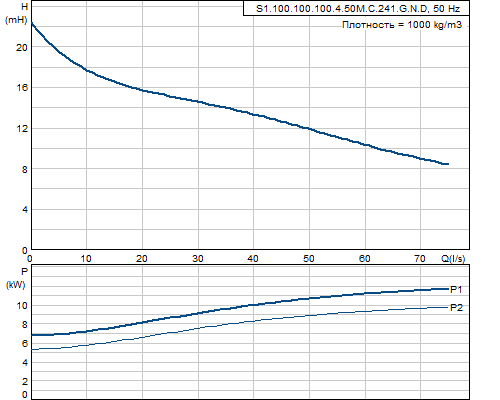Click the 12 tick on the H axis

pyautogui.click(x=22, y=129)
